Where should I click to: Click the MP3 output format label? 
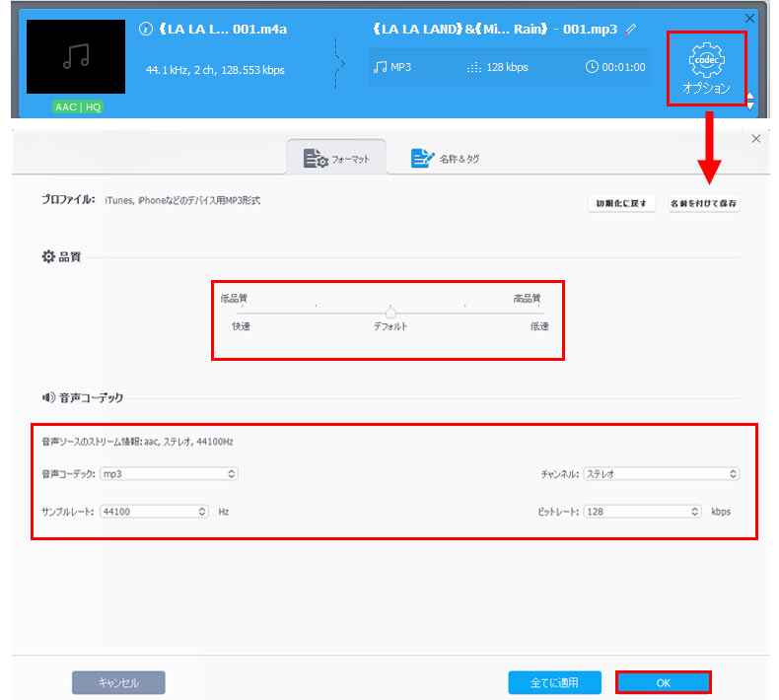pos(392,67)
